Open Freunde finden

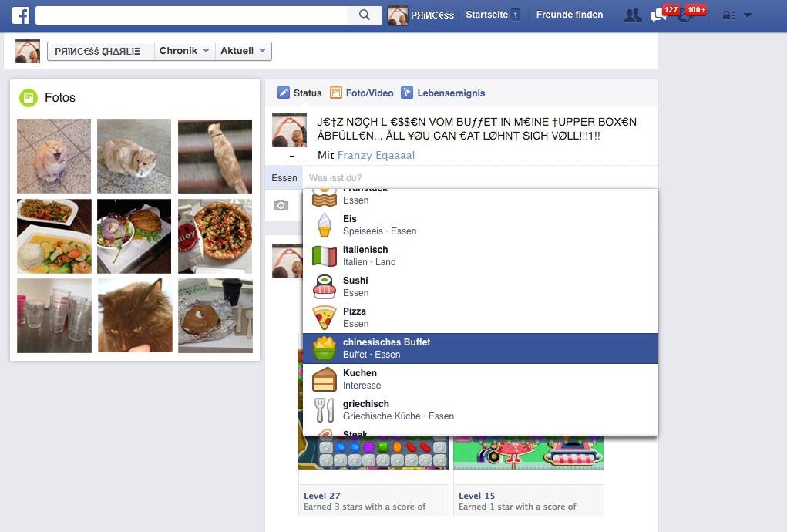point(570,15)
